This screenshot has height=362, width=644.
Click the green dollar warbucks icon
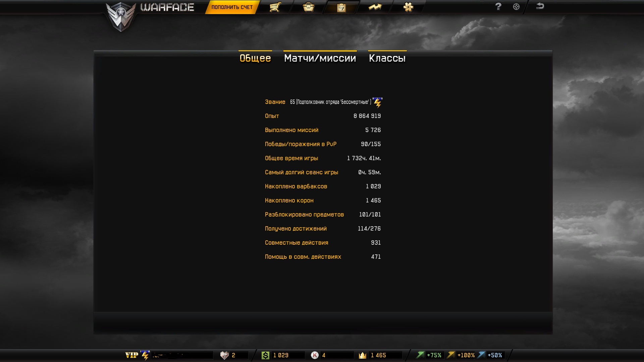pos(265,355)
